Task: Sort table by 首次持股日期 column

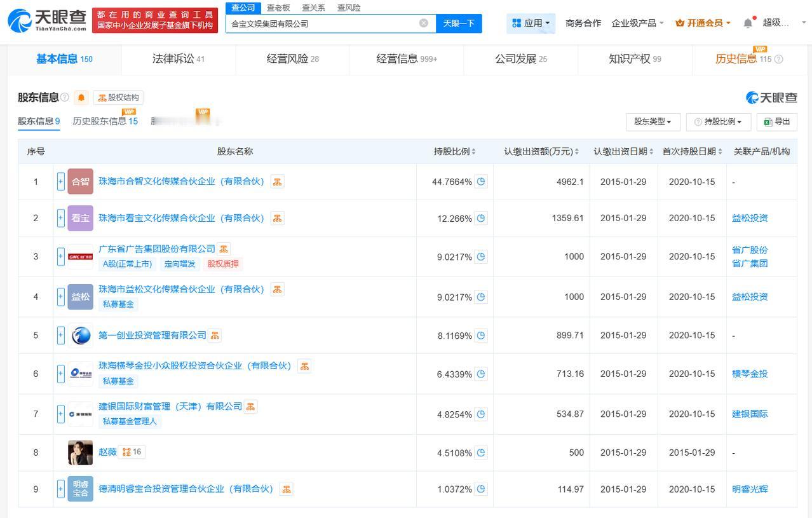Action: pyautogui.click(x=693, y=151)
